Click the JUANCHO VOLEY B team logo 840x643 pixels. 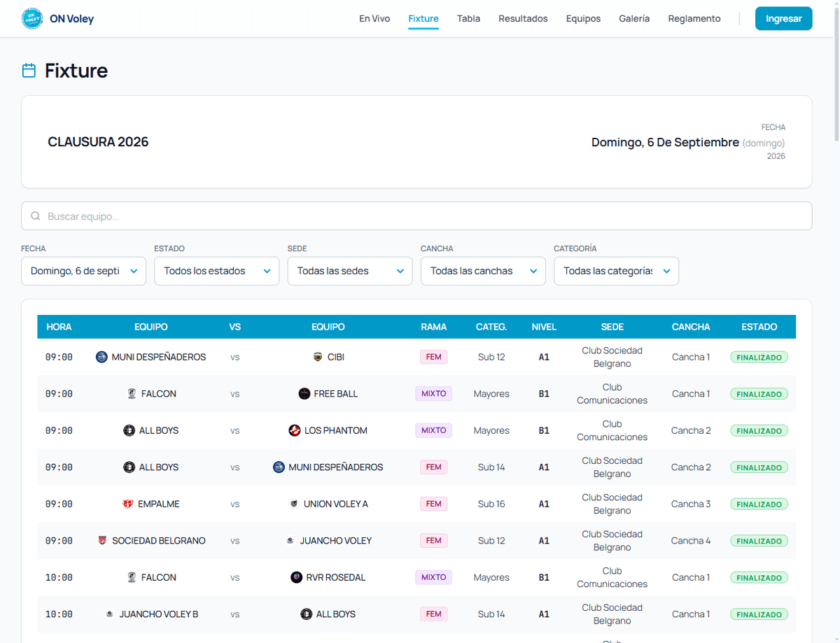110,614
